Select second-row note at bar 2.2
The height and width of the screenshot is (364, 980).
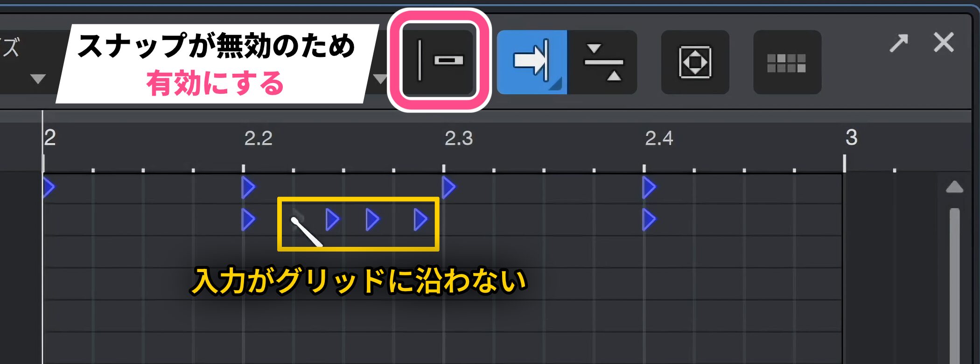(x=248, y=220)
